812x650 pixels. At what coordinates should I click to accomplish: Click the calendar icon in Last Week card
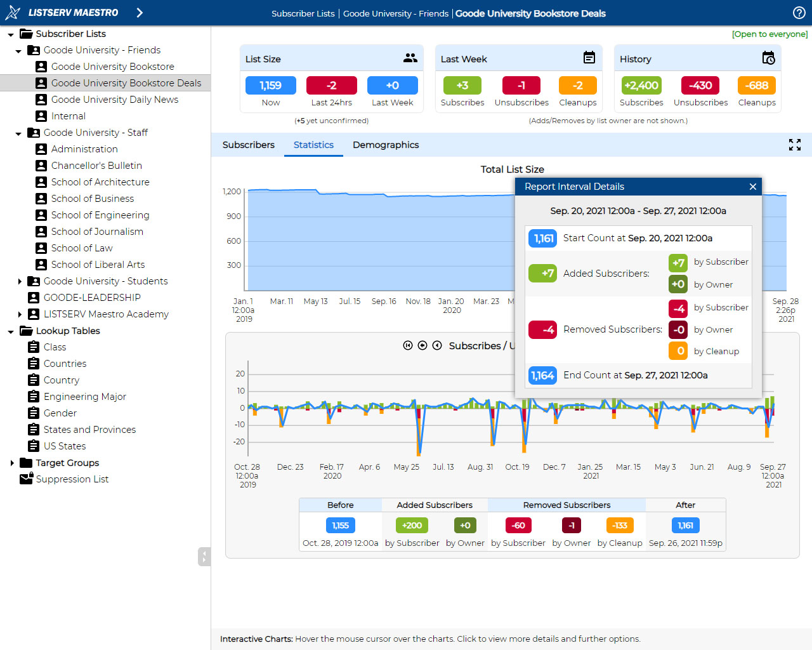coord(589,58)
